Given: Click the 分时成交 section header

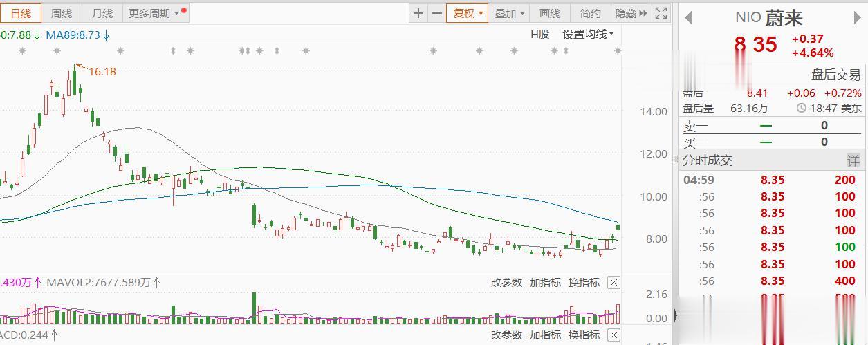Looking at the screenshot, I should (x=708, y=160).
